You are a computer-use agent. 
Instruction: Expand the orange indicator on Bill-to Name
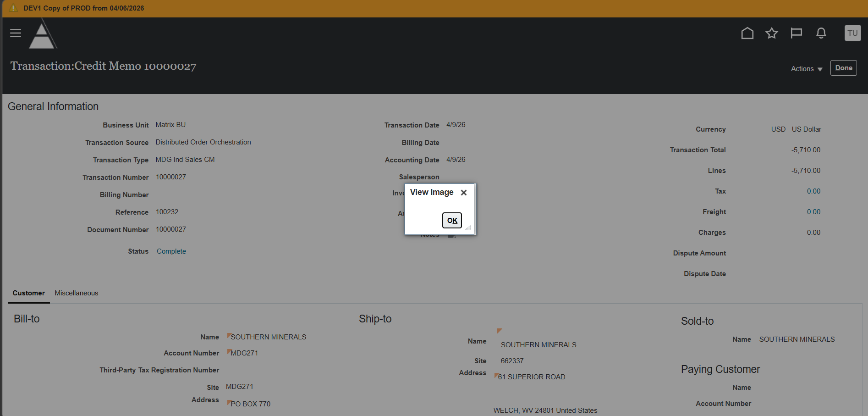[229, 334]
